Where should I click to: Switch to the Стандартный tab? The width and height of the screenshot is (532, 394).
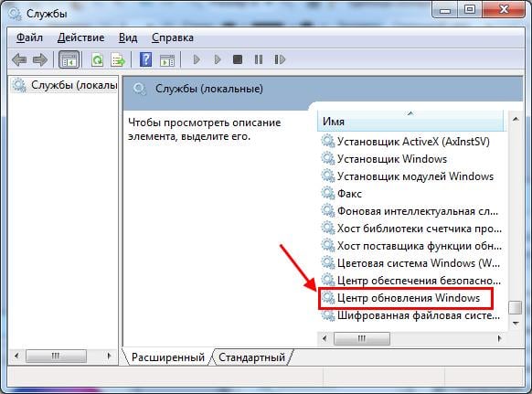251,357
